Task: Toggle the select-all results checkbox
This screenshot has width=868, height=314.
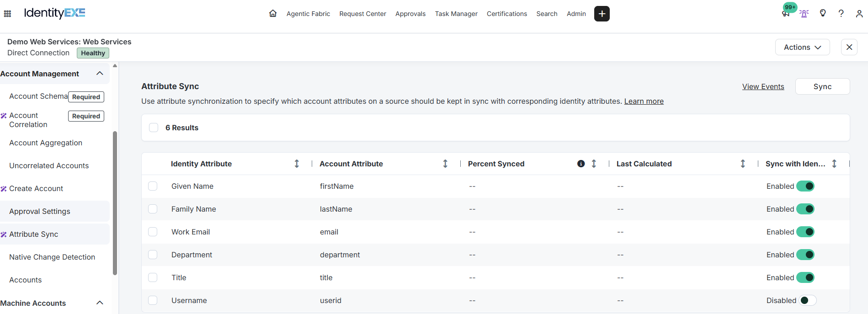Action: (x=154, y=128)
